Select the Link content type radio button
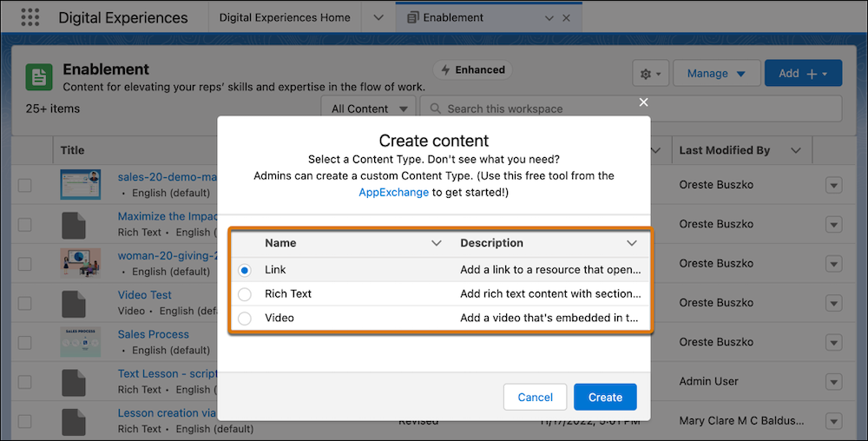The height and width of the screenshot is (441, 868). click(245, 270)
